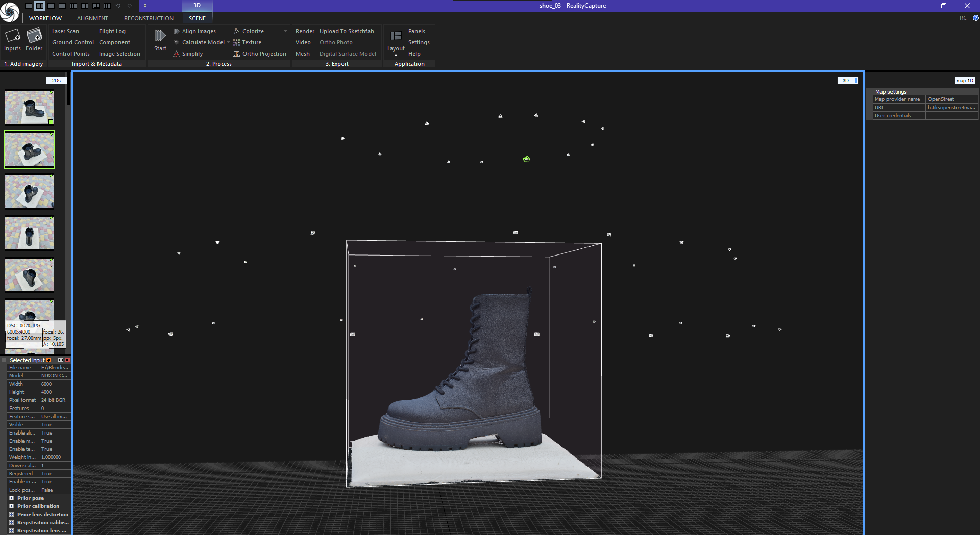Pin the Selected input panel
Image resolution: width=980 pixels, height=535 pixels.
tap(49, 360)
